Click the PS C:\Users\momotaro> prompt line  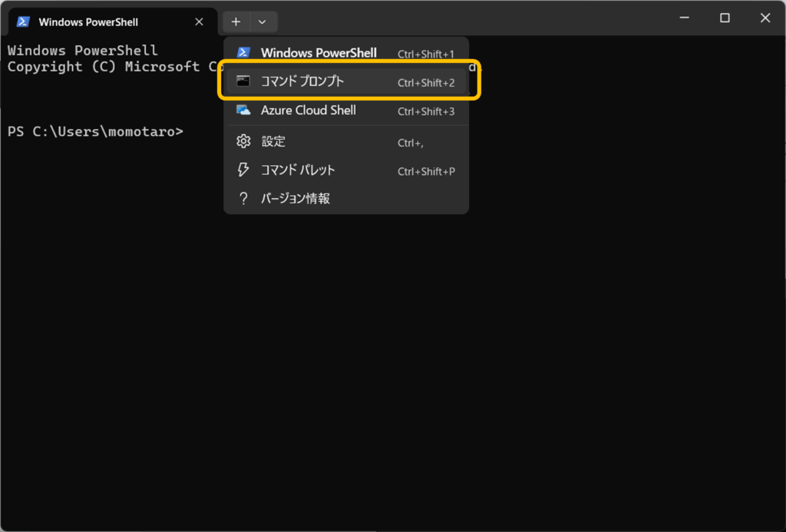[x=95, y=131]
